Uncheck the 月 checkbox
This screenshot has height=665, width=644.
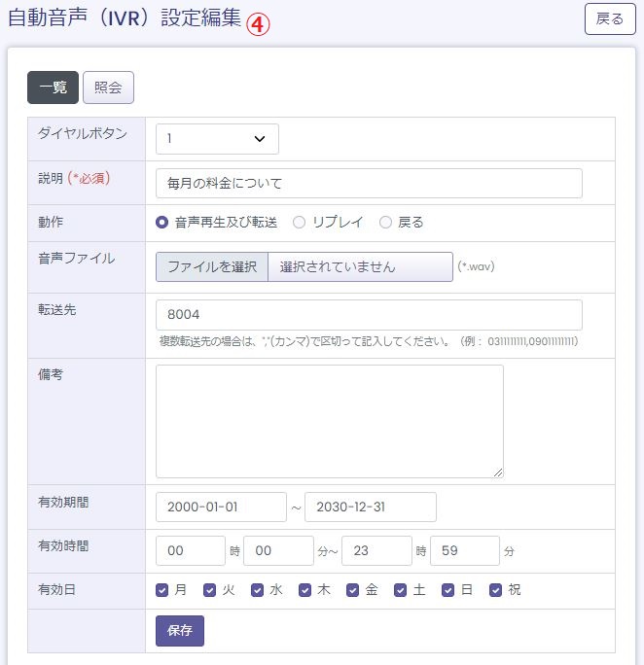click(162, 590)
